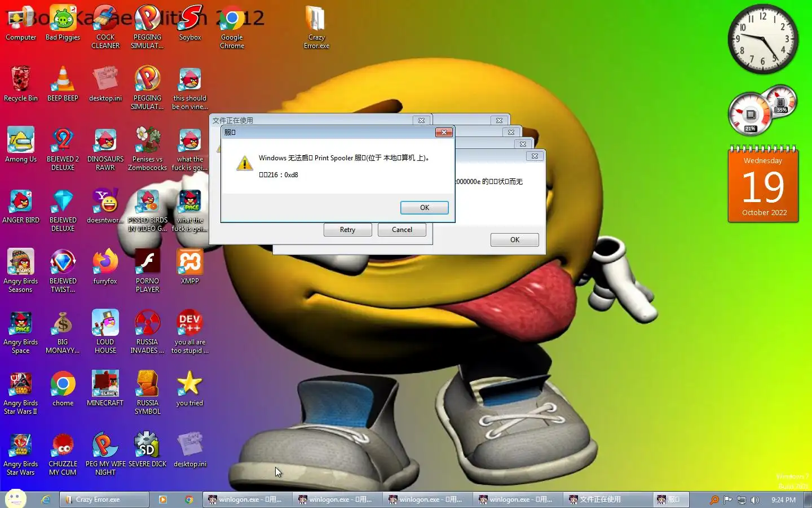The height and width of the screenshot is (508, 812).
Task: Open the Computer desktop icon
Action: tap(21, 24)
